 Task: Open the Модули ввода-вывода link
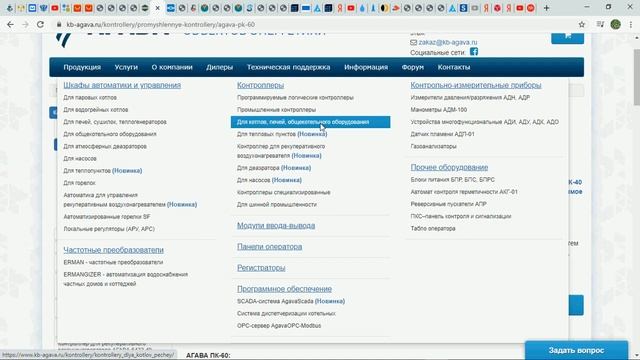coord(276,226)
